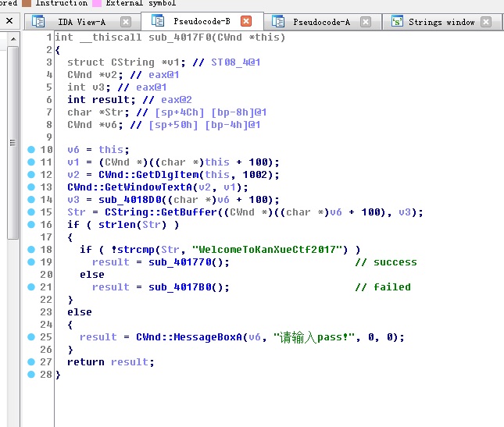This screenshot has width=504, height=427.
Task: Toggle breakpoint dot on line 10
Action: (31, 150)
